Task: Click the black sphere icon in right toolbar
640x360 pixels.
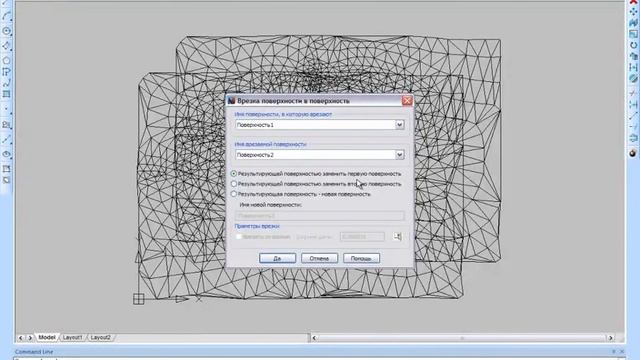Action: (633, 153)
